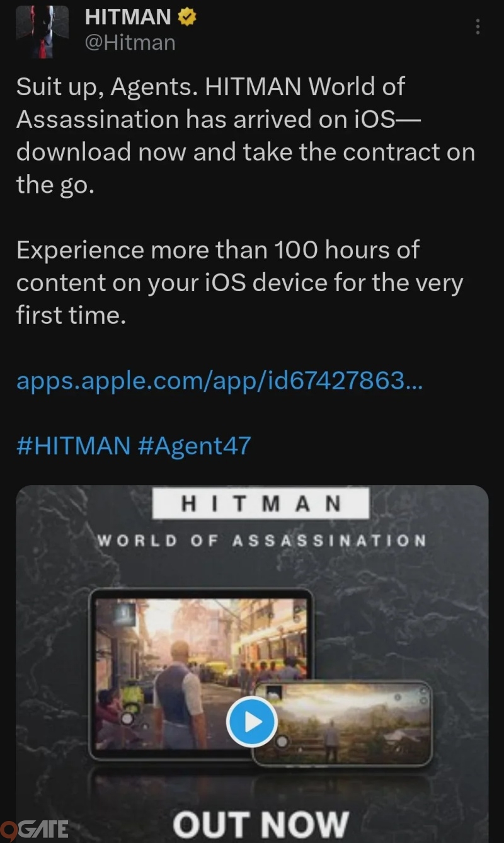Play the embedded video

tap(251, 722)
